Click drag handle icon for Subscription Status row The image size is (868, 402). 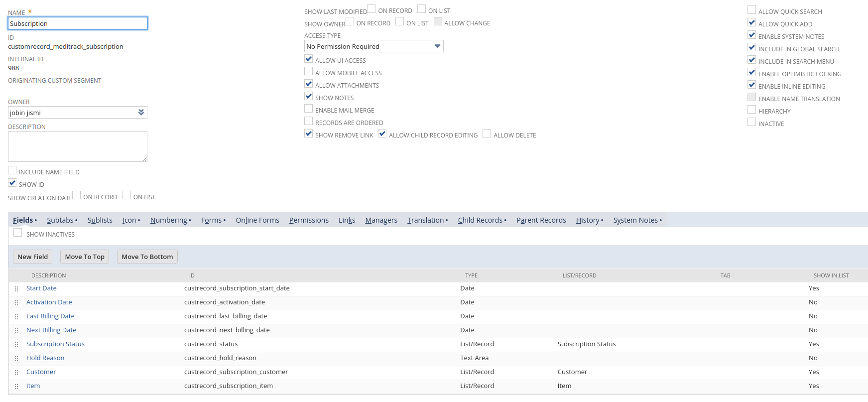16,345
